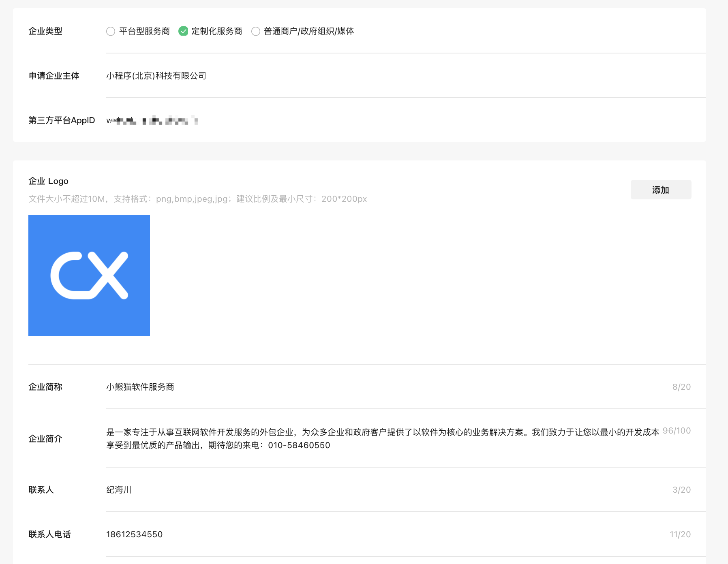Edit the 联系人电话 field 18612534550

click(134, 534)
